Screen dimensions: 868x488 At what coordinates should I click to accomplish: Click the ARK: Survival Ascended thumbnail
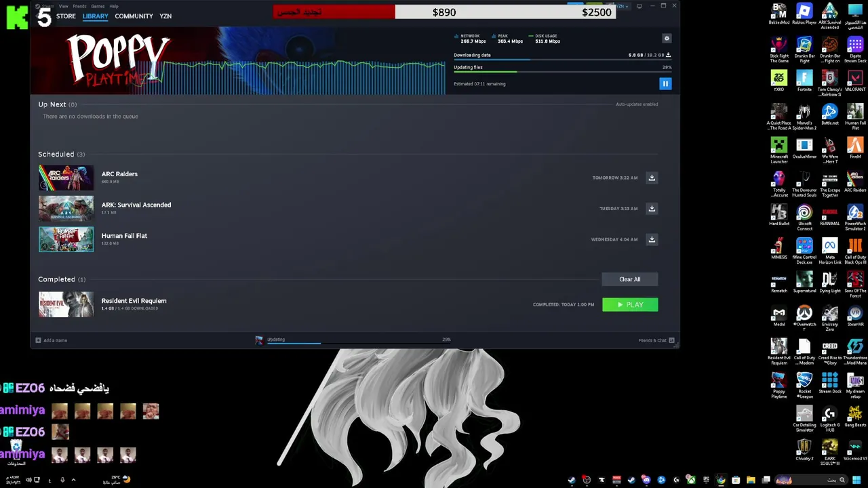click(66, 208)
